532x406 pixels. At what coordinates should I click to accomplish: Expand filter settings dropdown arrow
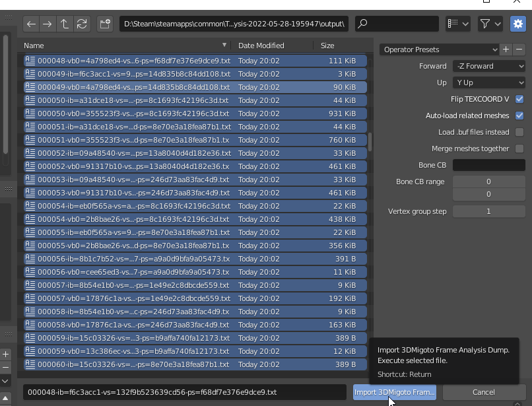[x=498, y=24]
